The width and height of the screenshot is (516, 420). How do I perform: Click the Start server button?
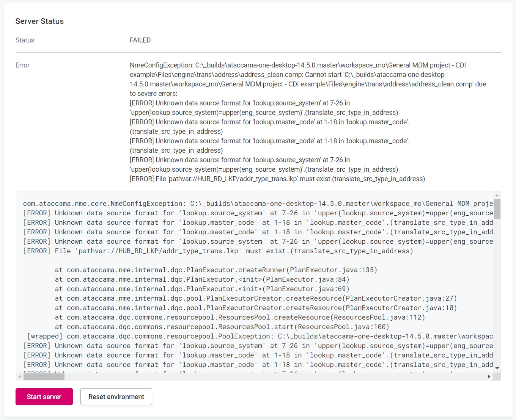(44, 396)
